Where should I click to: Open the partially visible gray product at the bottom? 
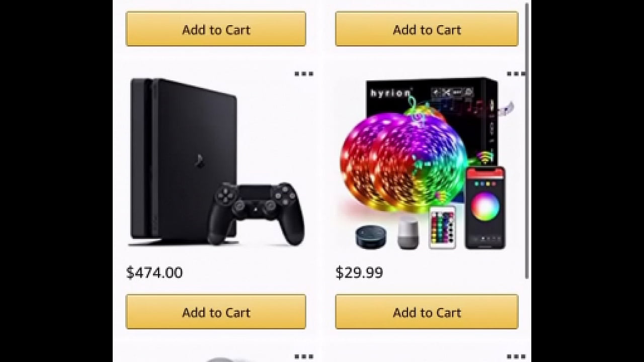219,359
